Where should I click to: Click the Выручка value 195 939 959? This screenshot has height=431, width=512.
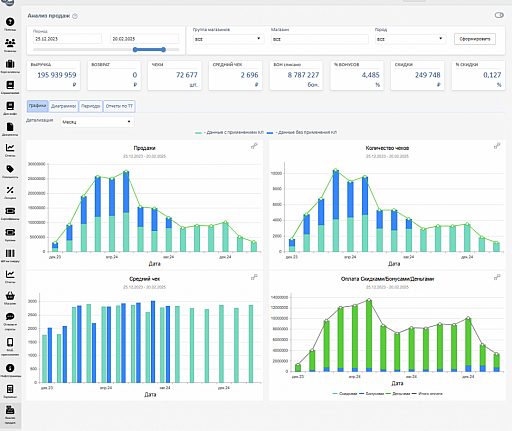[57, 75]
